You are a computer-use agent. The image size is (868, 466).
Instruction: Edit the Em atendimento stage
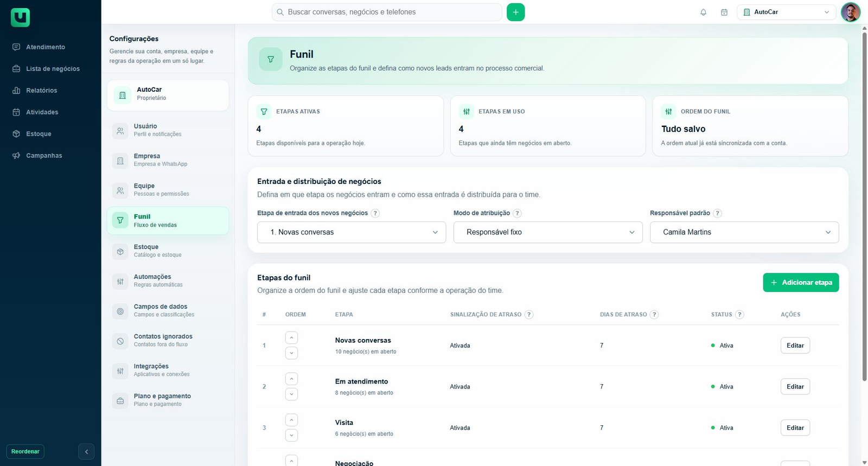pos(795,387)
